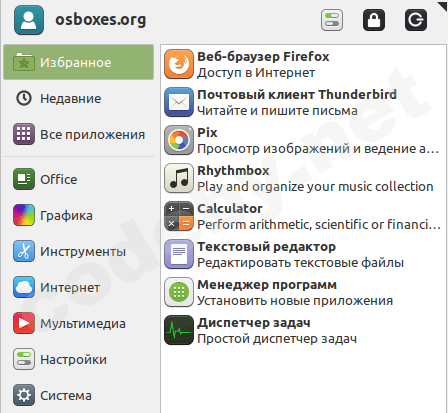Show Все приложения category
The width and height of the screenshot is (448, 413).
click(x=79, y=134)
